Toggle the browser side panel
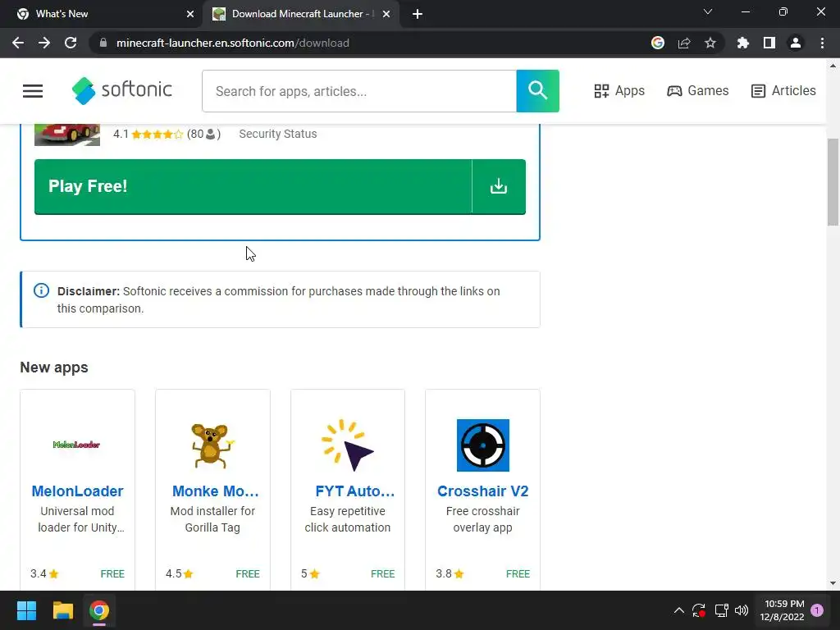 (x=769, y=43)
